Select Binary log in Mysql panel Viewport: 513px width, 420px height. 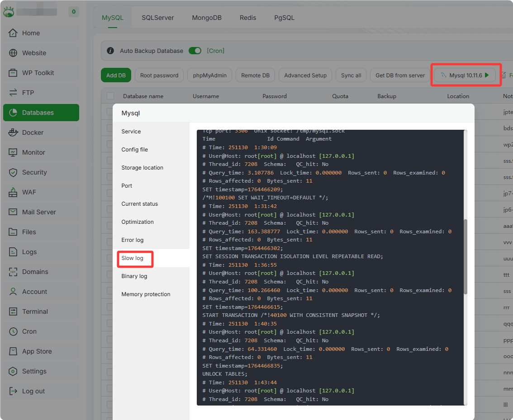pos(134,276)
